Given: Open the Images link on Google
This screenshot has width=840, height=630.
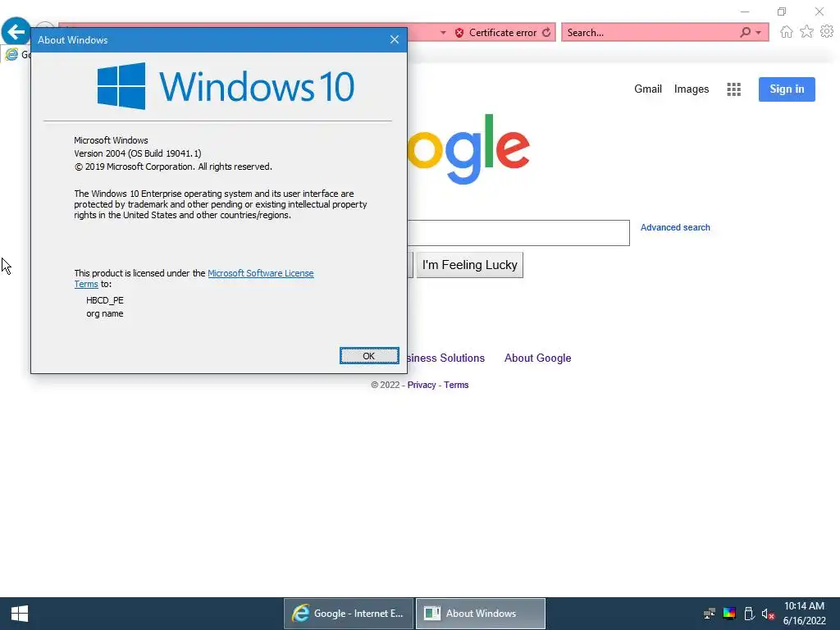Looking at the screenshot, I should [691, 89].
